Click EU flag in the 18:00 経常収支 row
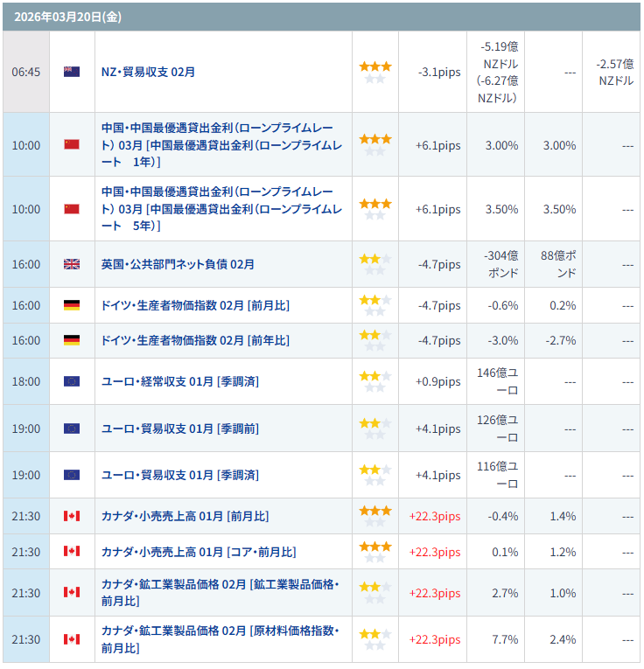The width and height of the screenshot is (644, 669). click(x=72, y=381)
